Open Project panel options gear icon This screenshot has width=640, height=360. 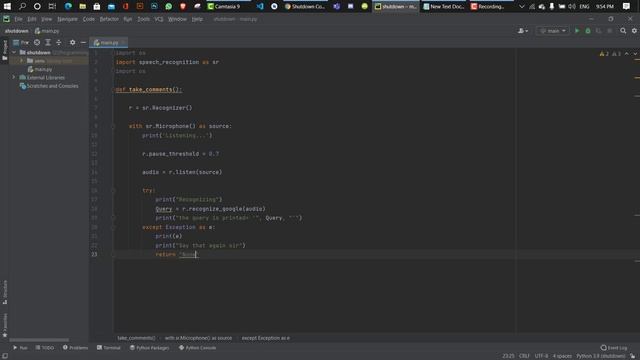pyautogui.click(x=72, y=42)
